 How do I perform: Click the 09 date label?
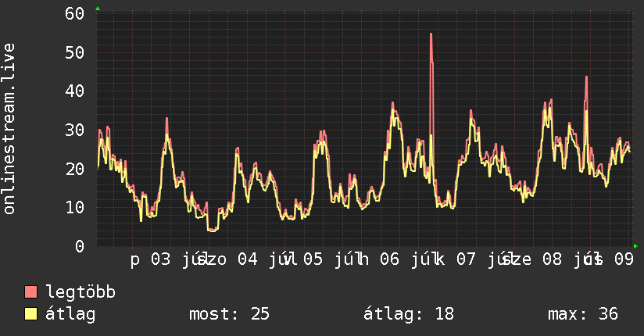pos(624,259)
